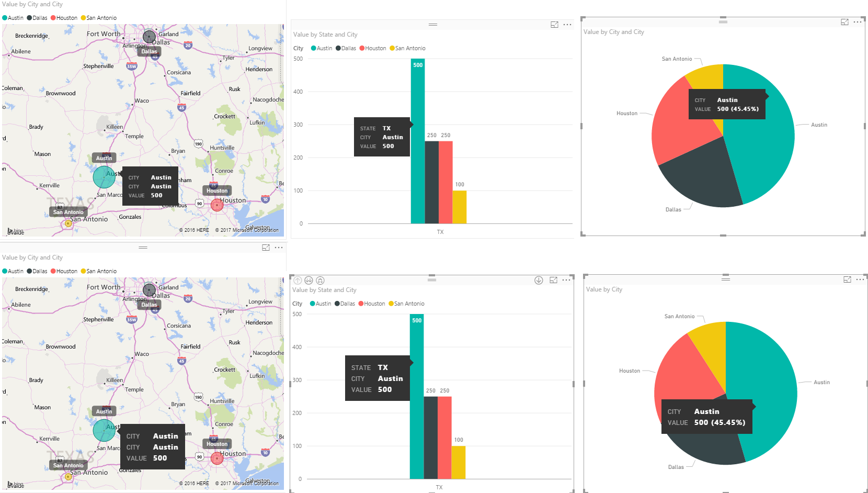Select San Antonio in upper bar chart legend
Viewport: 868px width, 493px height.
407,48
